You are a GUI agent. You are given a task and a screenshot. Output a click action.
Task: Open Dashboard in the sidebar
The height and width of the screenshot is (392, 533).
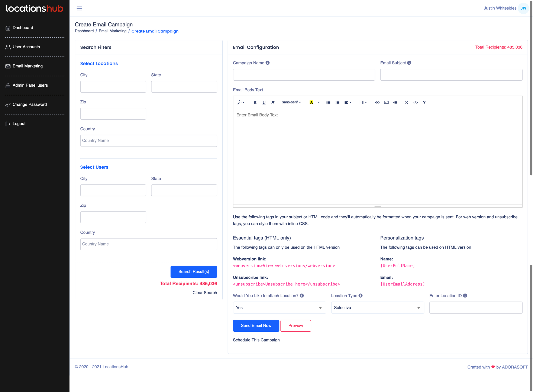coord(23,28)
